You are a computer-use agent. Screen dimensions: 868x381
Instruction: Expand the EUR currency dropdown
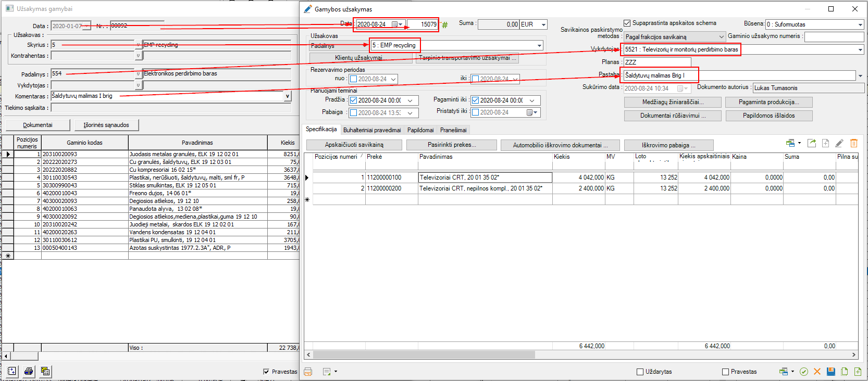coord(543,24)
